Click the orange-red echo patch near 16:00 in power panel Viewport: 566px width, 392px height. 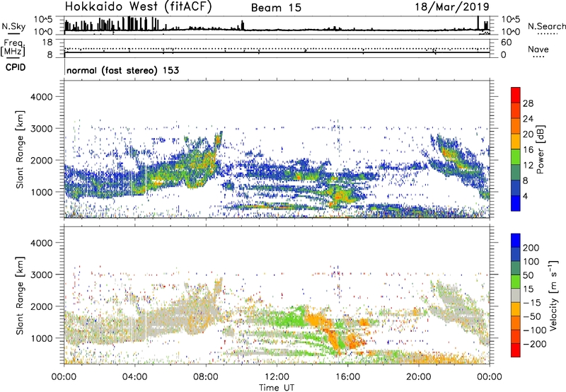tap(340, 196)
